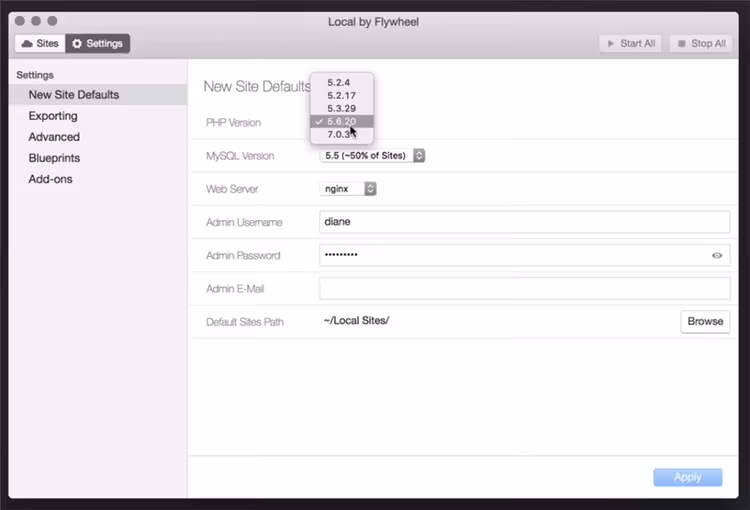Click the ~/Local Sites/ path text
The height and width of the screenshot is (510, 750).
[x=356, y=321]
